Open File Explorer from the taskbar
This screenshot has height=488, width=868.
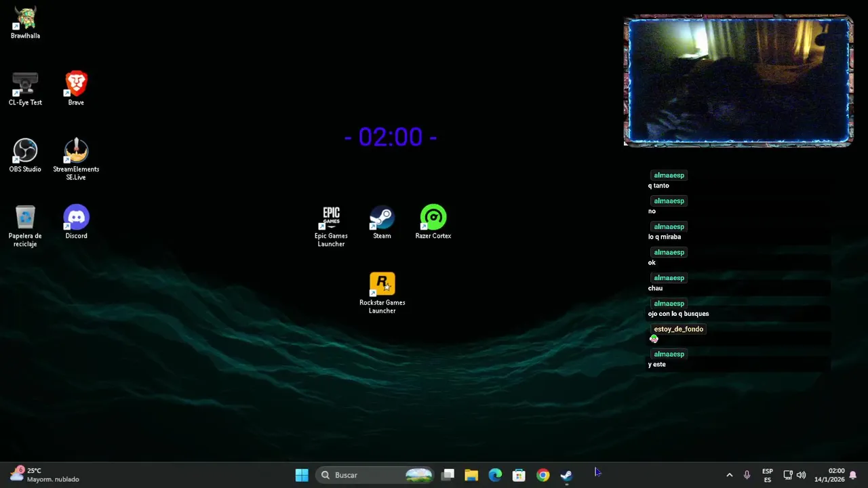click(471, 475)
